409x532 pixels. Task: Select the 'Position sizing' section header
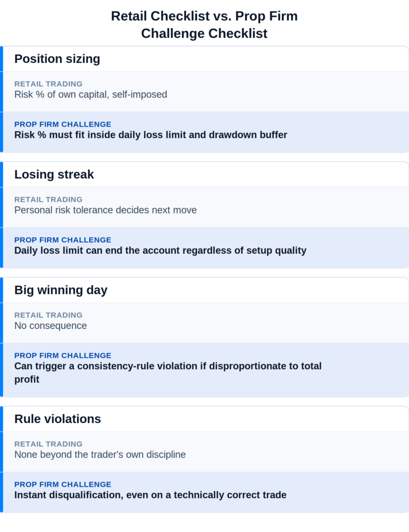[x=57, y=59]
